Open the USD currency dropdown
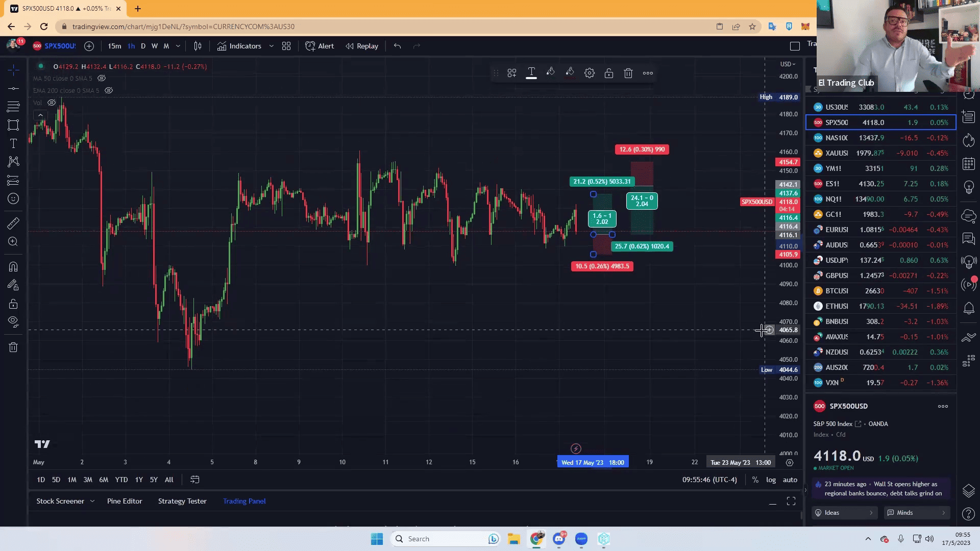 coord(788,64)
